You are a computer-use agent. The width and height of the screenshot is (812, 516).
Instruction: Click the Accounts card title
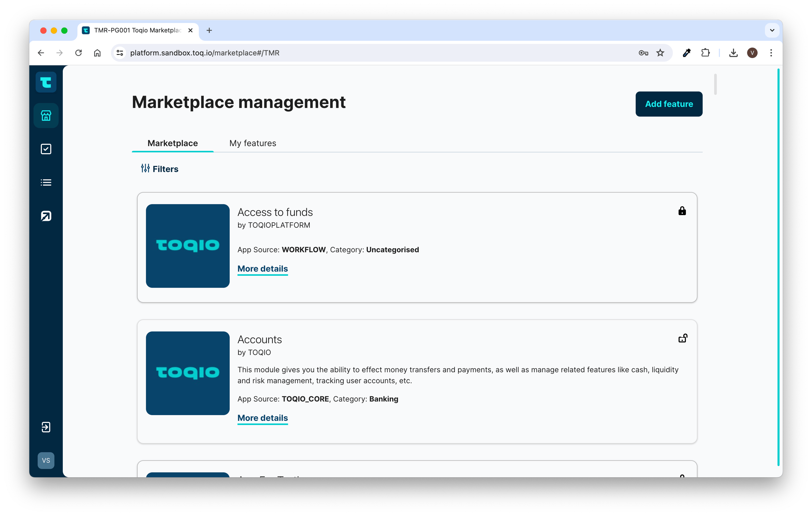point(260,339)
